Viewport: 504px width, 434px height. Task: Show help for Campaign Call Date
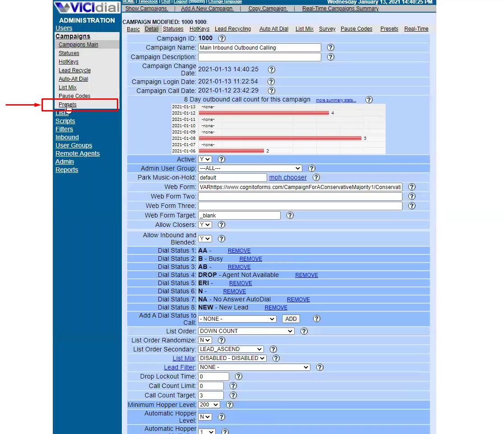[271, 91]
